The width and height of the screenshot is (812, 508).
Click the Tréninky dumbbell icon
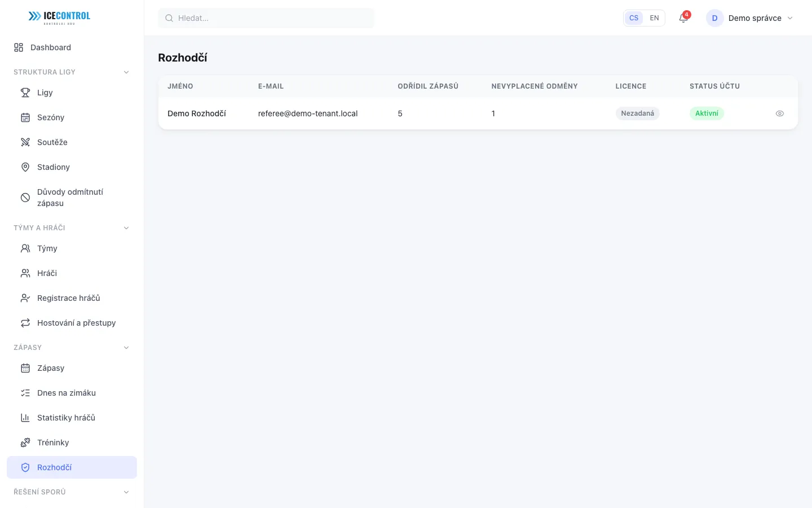[25, 443]
